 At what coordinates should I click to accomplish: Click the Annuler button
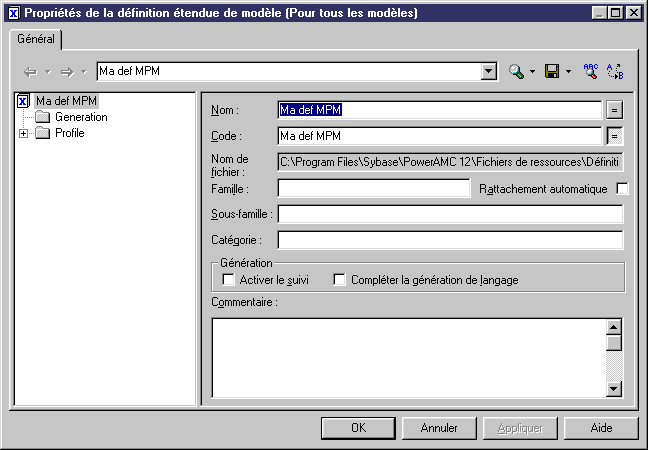[439, 427]
